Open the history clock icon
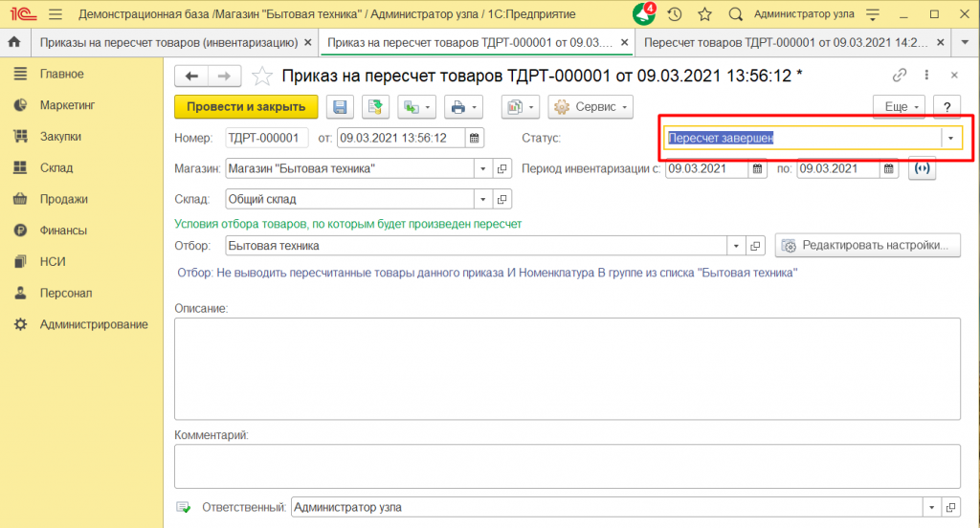The height and width of the screenshot is (528, 980). click(675, 13)
